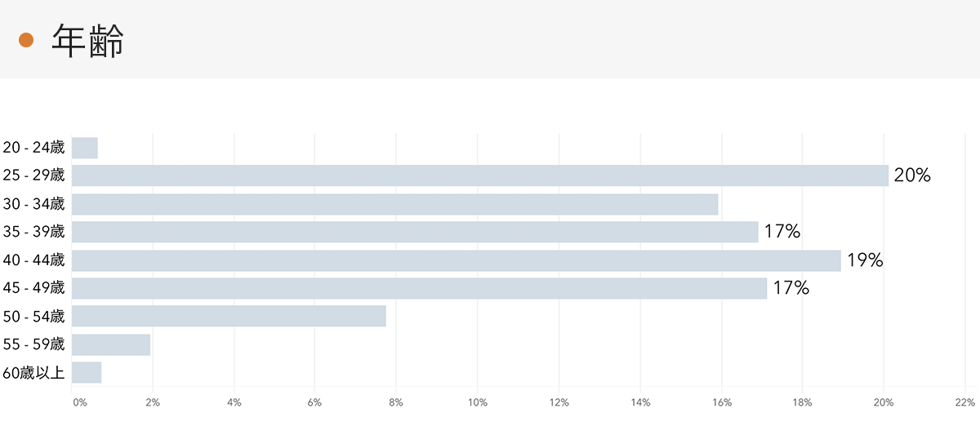Click the 50 - 54歲 bar

click(x=229, y=316)
